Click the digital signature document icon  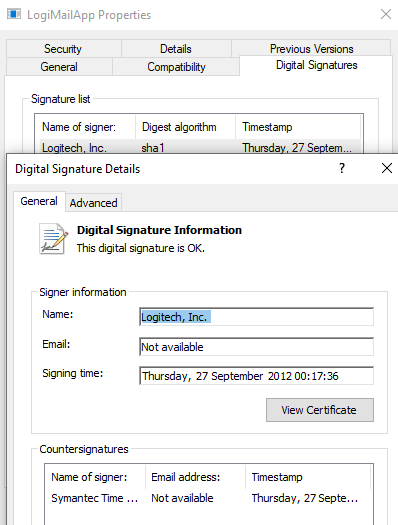(x=54, y=239)
